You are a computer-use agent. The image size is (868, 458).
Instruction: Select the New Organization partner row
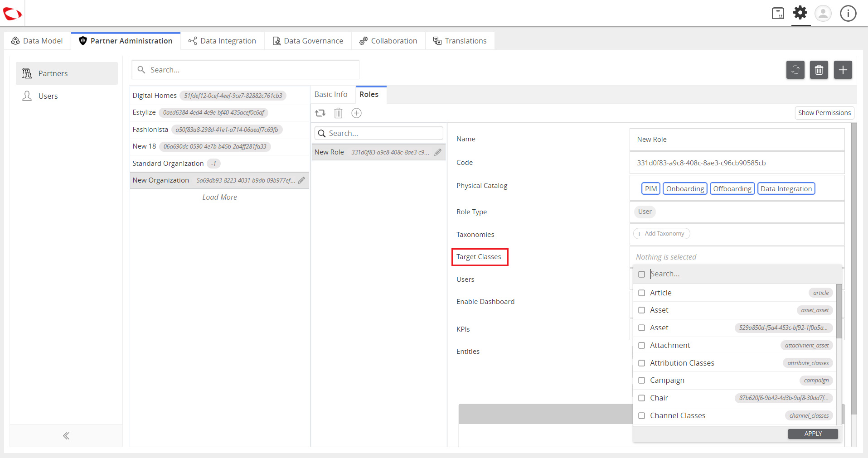219,180
